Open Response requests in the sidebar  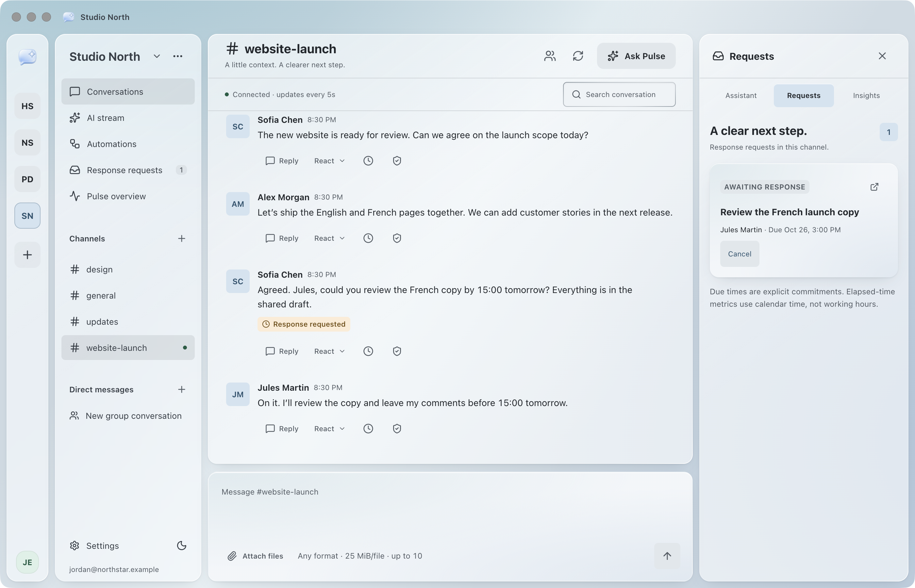128,170
